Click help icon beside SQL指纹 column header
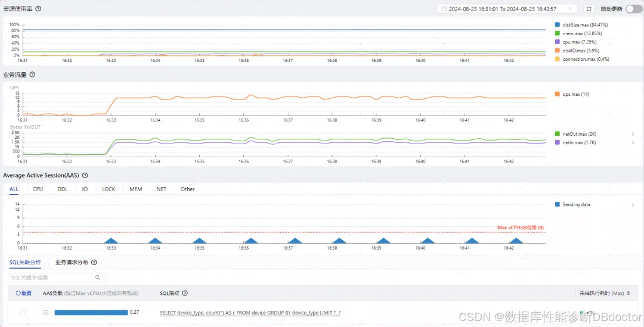Screen dimensions: 644x327 click(185, 294)
